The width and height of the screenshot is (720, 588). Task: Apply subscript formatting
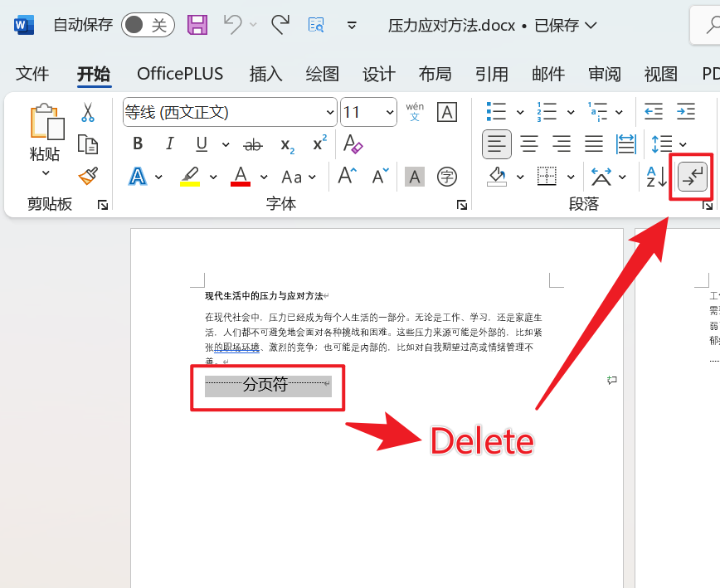pyautogui.click(x=286, y=143)
